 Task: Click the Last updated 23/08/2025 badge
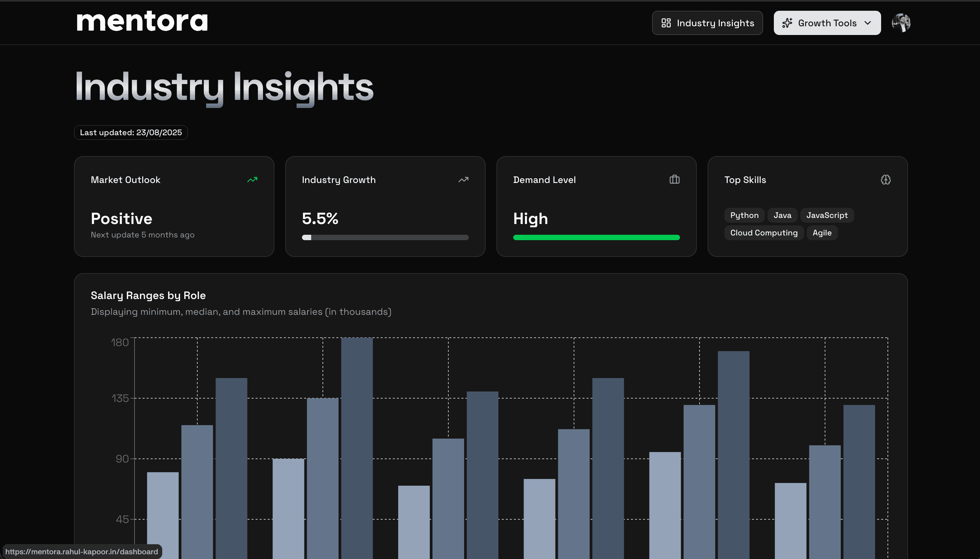130,133
